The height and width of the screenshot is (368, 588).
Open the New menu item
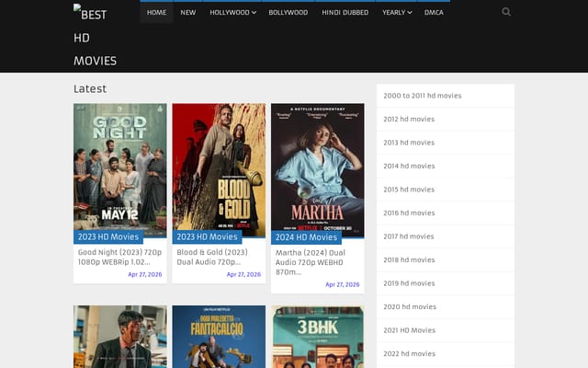click(187, 12)
